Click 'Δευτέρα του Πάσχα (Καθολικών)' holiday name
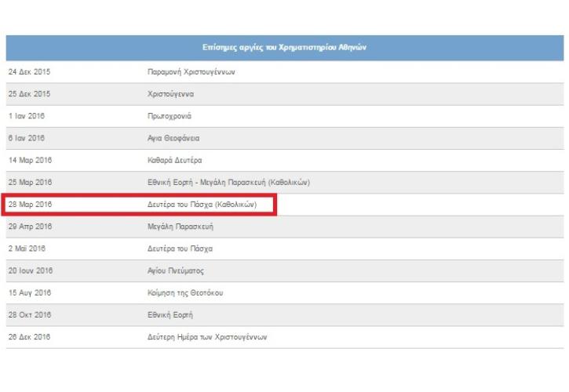Image resolution: width=569 pixels, height=392 pixels. click(202, 205)
